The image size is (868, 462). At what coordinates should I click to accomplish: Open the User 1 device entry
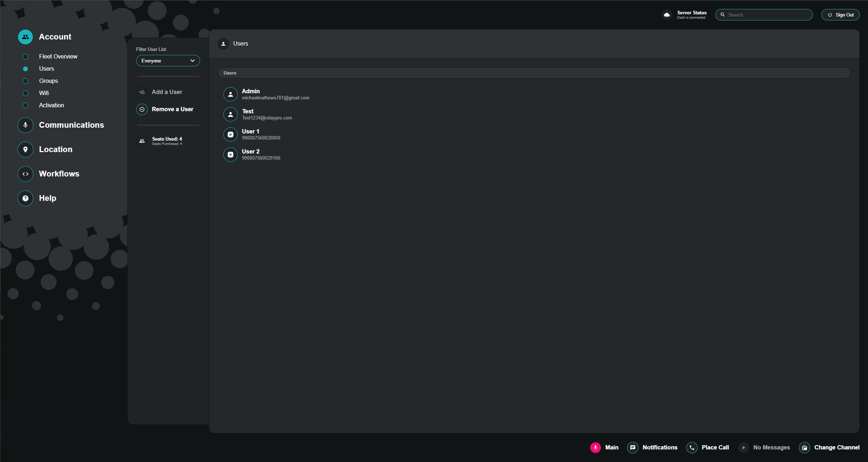[x=251, y=135]
